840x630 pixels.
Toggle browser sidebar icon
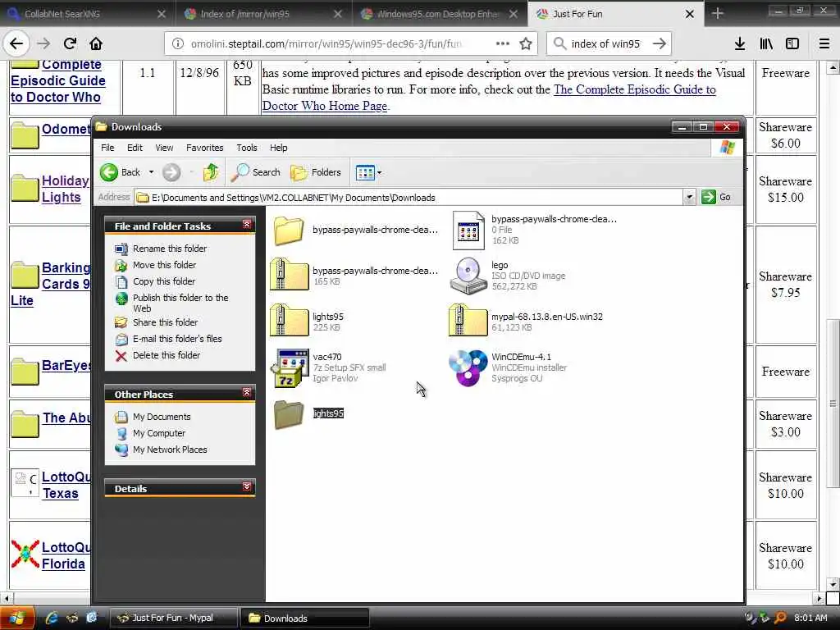pyautogui.click(x=792, y=43)
